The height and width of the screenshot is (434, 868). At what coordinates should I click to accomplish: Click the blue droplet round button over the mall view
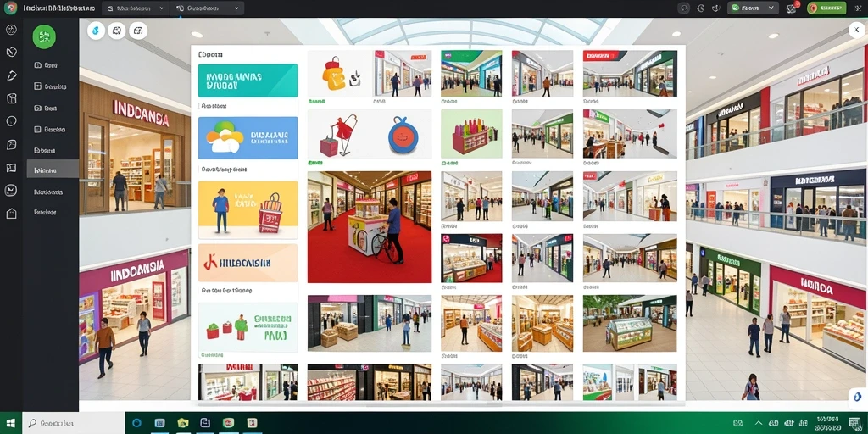point(96,31)
